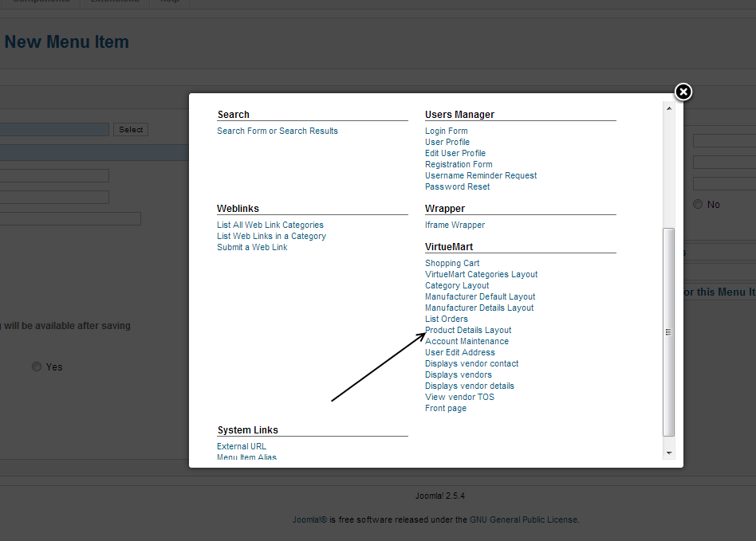The image size is (756, 541).
Task: Choose Manufacturer Default Layout
Action: point(480,296)
